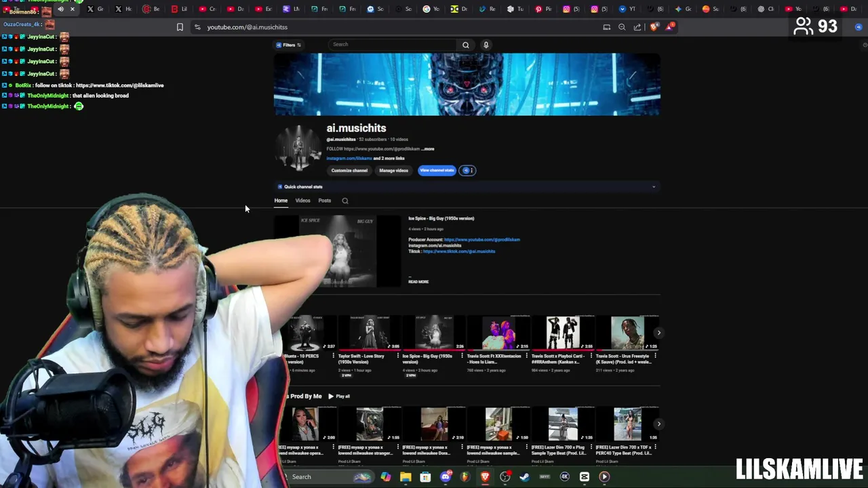
Task: Open options menu for Taylor Swift video
Action: 397,356
